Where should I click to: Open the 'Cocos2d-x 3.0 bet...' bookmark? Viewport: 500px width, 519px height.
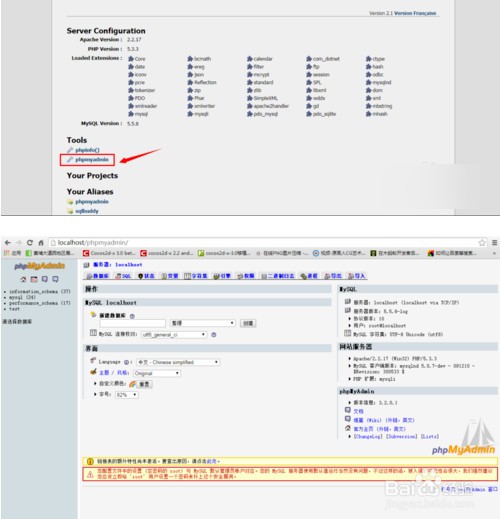(109, 253)
